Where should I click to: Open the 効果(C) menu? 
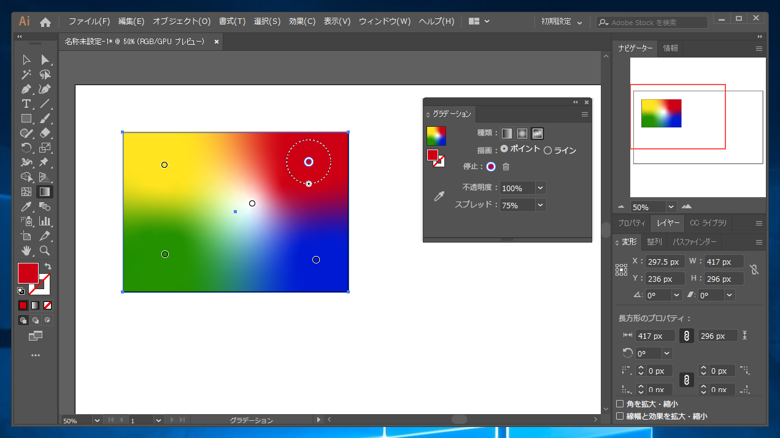point(302,21)
